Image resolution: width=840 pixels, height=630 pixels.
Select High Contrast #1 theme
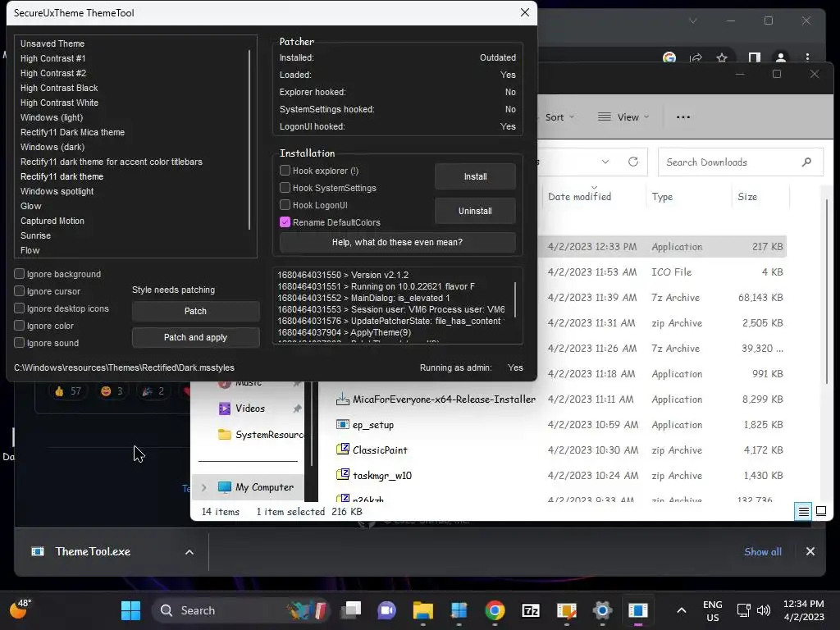(53, 58)
